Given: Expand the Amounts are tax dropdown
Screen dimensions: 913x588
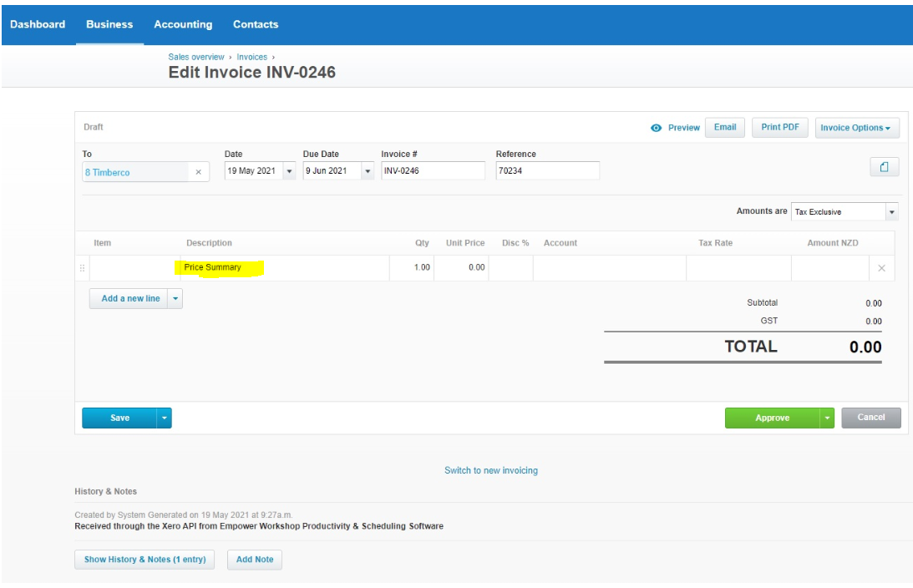Looking at the screenshot, I should coord(891,212).
